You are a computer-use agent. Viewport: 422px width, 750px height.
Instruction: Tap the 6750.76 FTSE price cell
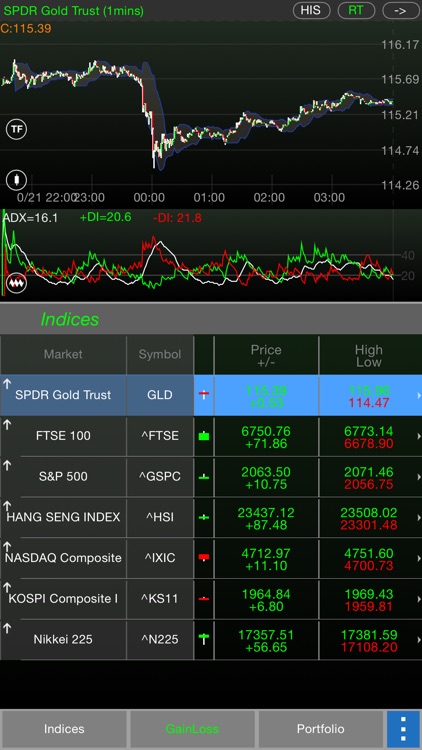tap(266, 437)
